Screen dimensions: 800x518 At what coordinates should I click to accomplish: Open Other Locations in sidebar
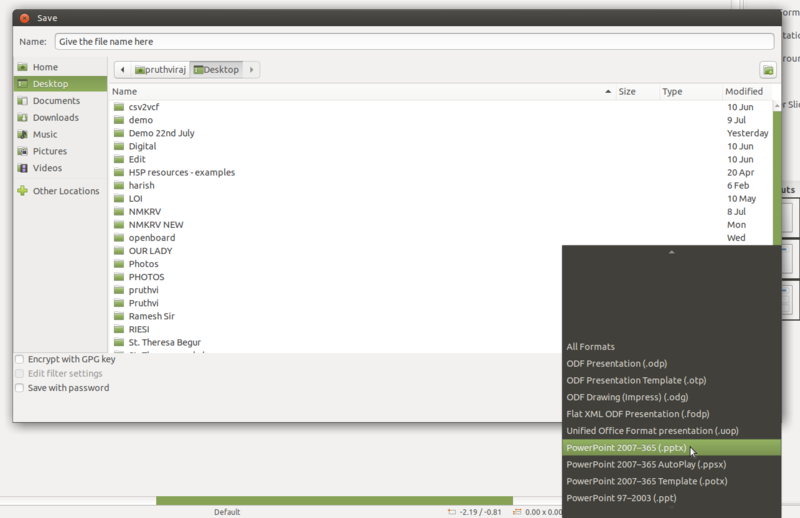pos(60,191)
